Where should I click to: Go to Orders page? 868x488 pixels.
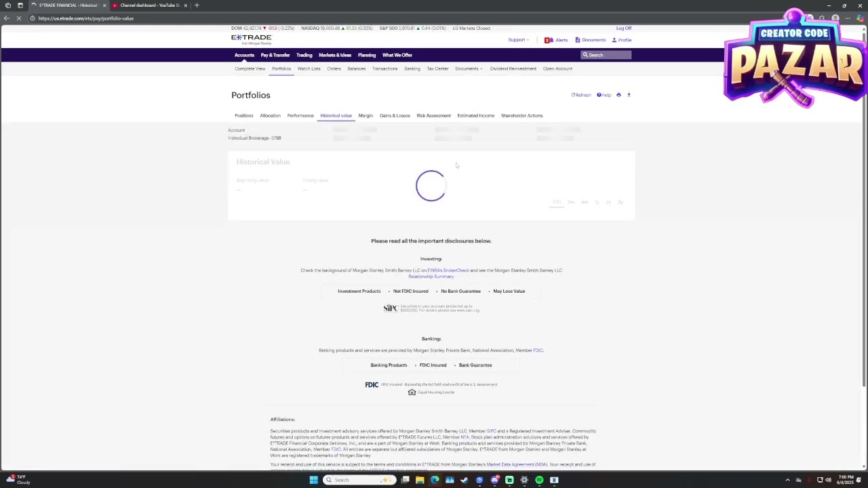334,68
